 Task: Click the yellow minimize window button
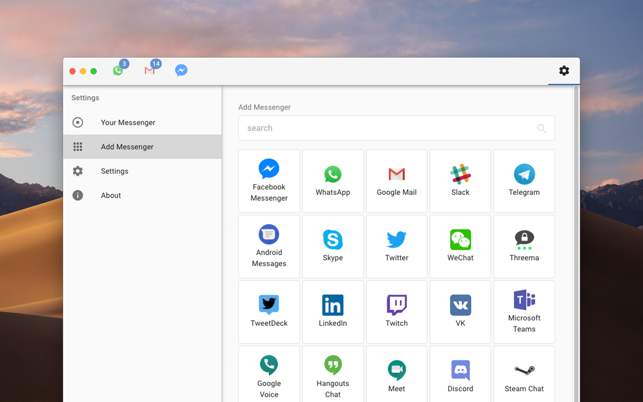(83, 71)
